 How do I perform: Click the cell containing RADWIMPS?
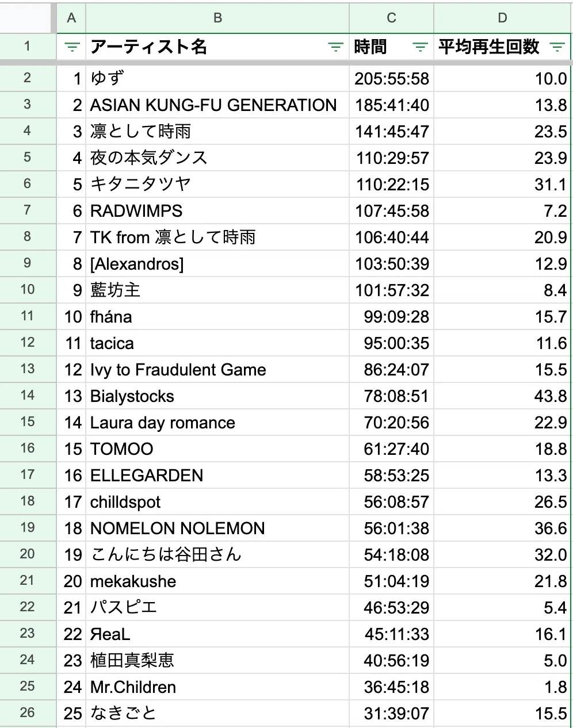click(217, 211)
